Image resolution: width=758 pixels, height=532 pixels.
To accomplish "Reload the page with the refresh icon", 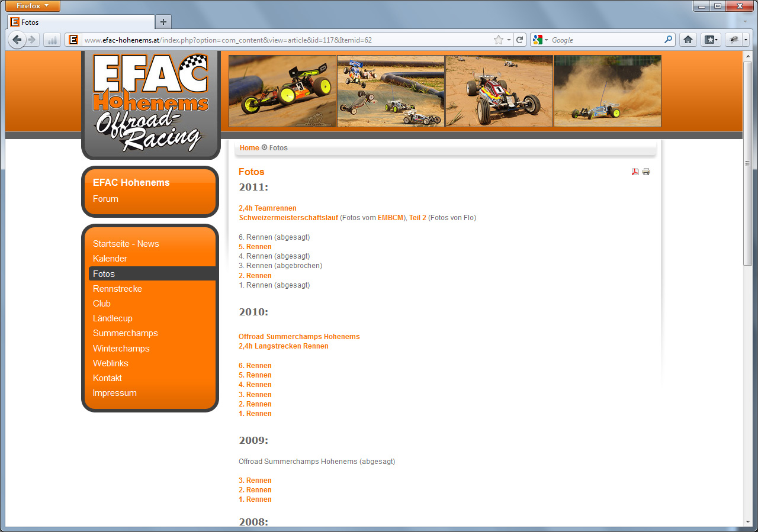I will (x=520, y=40).
